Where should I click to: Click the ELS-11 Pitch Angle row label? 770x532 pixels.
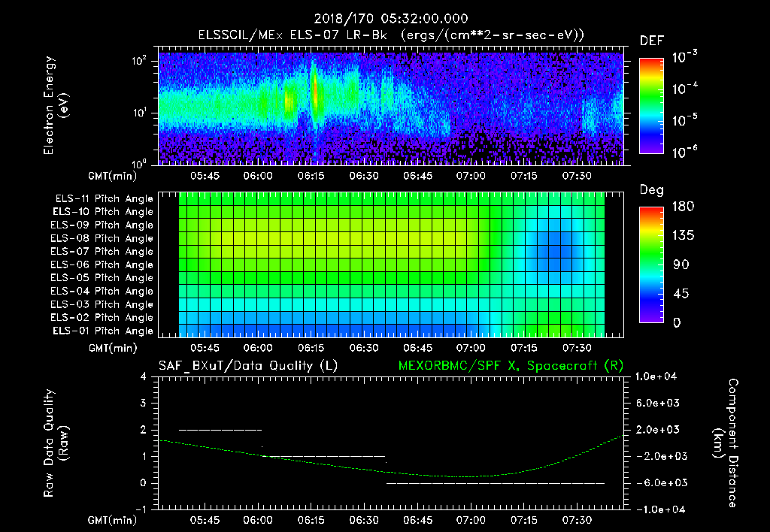(x=104, y=199)
